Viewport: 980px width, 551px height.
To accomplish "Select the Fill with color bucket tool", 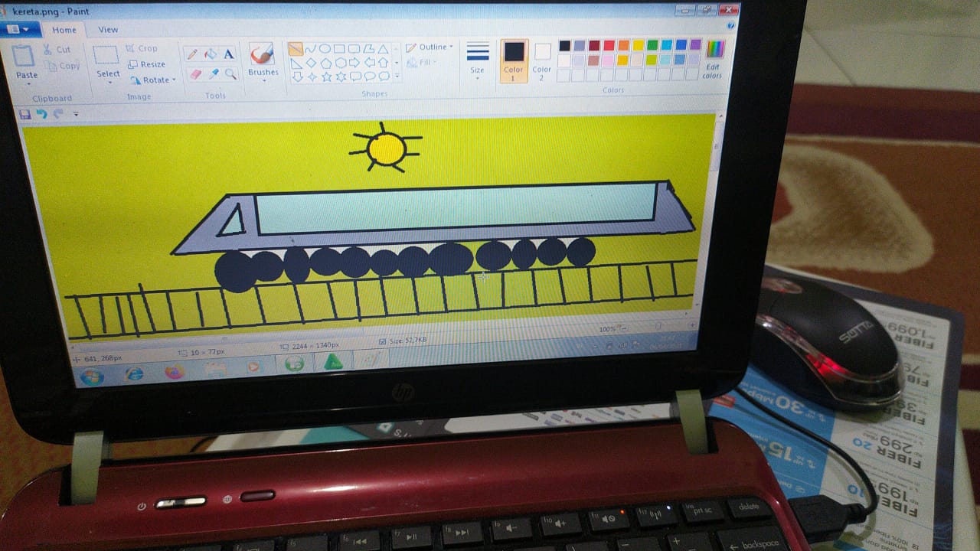I will [210, 54].
